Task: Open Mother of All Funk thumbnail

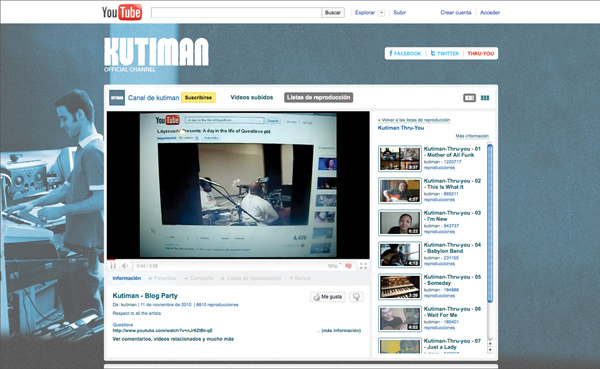Action: pyautogui.click(x=399, y=158)
